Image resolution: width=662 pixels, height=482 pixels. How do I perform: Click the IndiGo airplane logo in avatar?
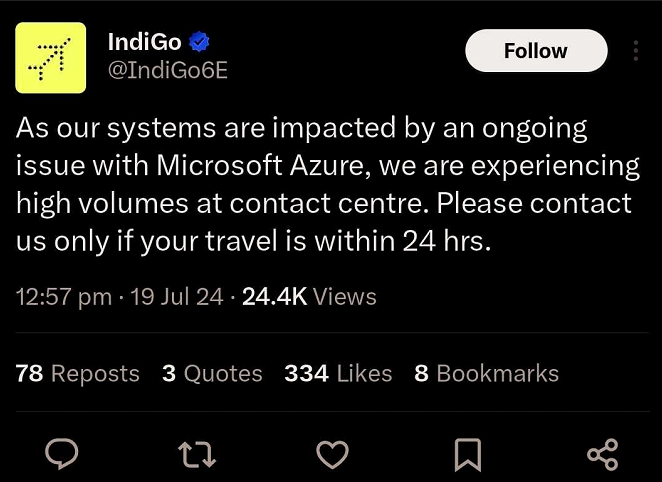click(50, 58)
